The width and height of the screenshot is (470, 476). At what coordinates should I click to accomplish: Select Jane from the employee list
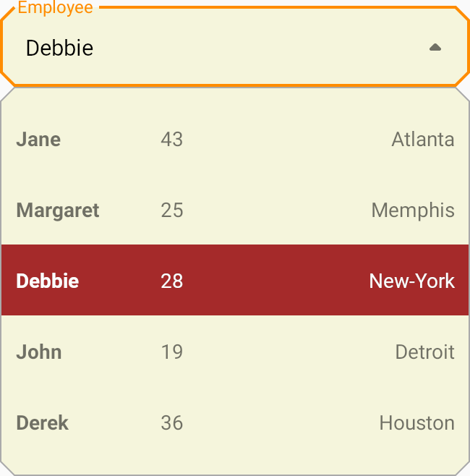coord(38,140)
